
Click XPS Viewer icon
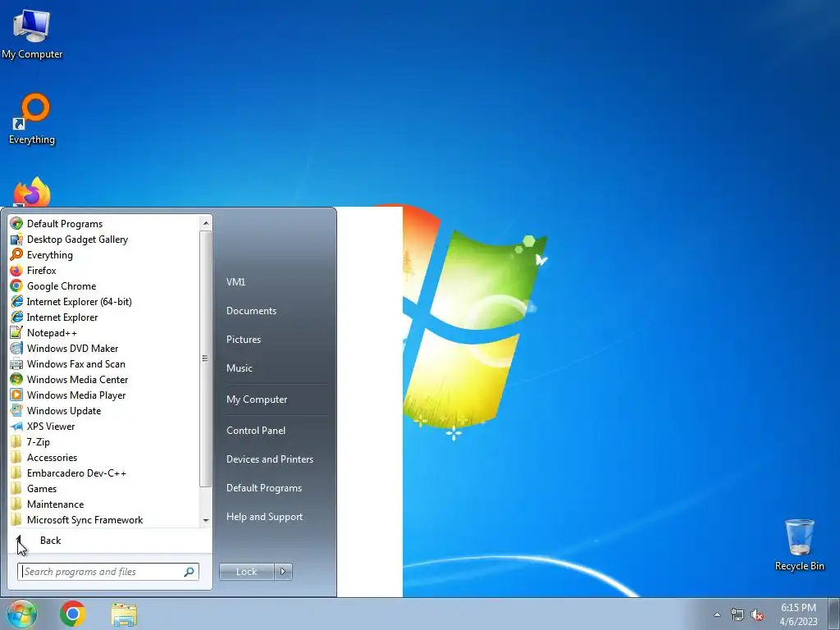pos(16,426)
